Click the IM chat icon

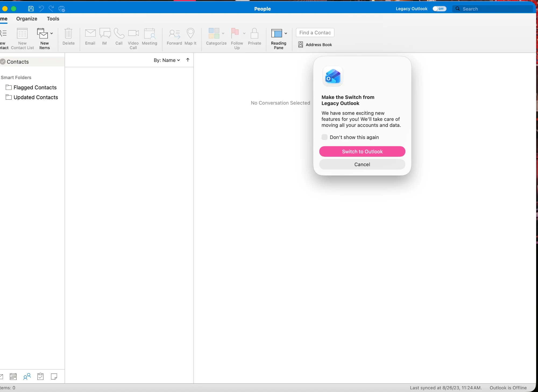coord(105,33)
